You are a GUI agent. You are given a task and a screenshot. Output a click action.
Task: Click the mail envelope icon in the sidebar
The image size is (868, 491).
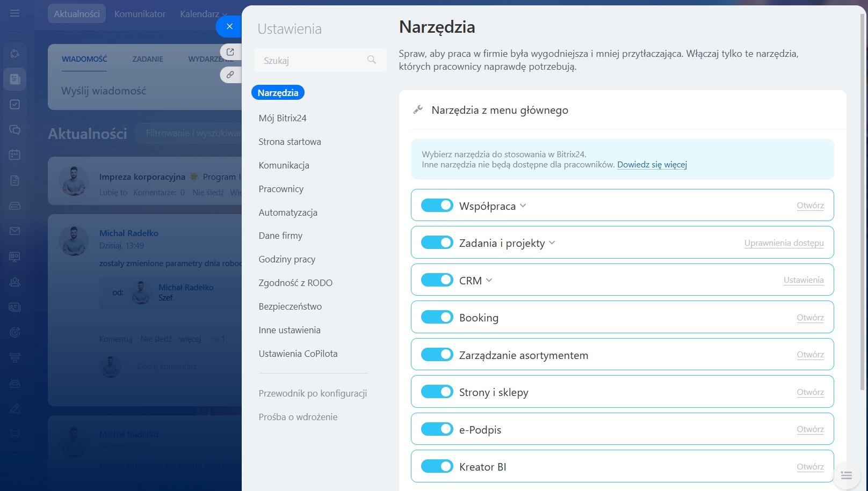point(15,231)
